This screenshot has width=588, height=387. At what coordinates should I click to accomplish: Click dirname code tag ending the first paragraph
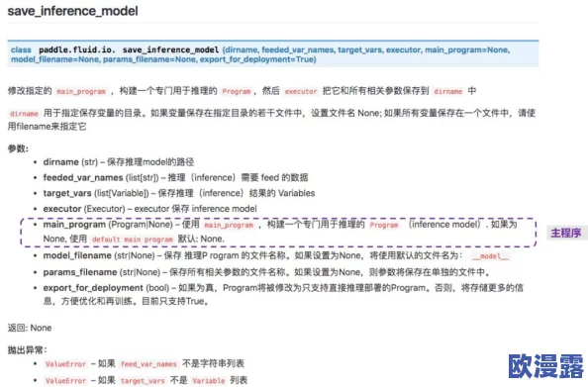point(447,91)
